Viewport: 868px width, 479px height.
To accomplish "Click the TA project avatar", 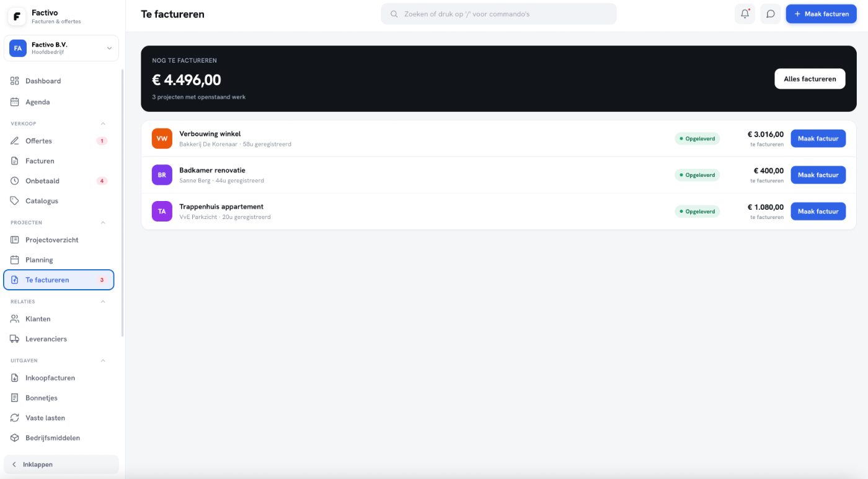I will click(162, 212).
